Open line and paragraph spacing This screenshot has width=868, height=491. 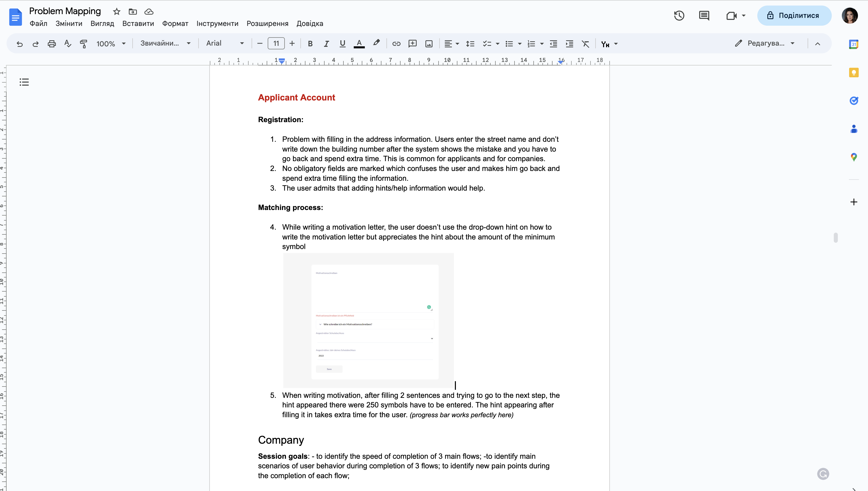pyautogui.click(x=470, y=44)
